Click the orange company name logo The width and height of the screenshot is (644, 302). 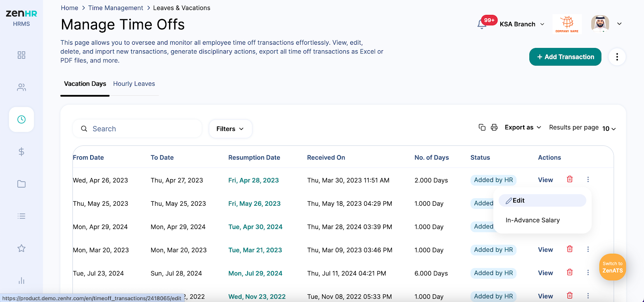coord(567,24)
